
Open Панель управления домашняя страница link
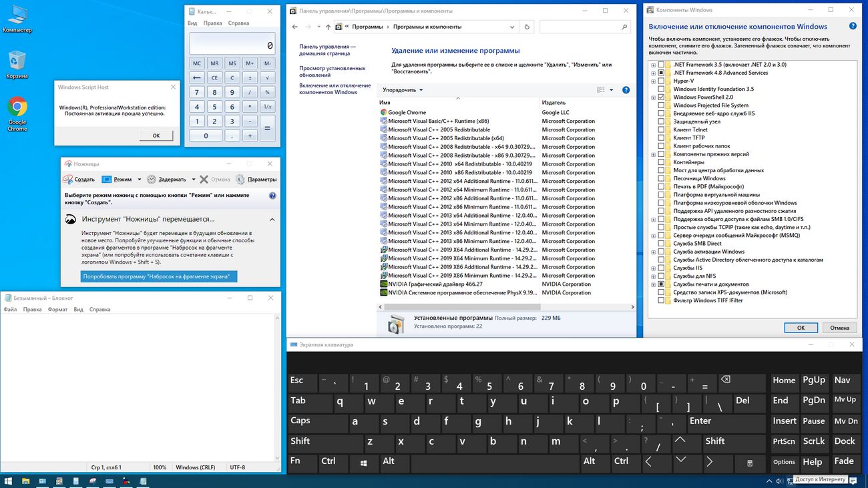328,50
